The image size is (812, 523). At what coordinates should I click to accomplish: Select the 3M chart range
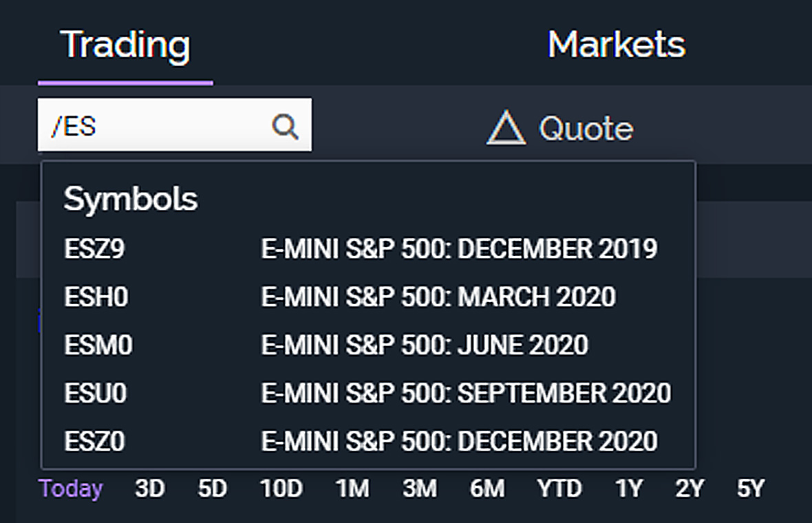[x=420, y=489]
